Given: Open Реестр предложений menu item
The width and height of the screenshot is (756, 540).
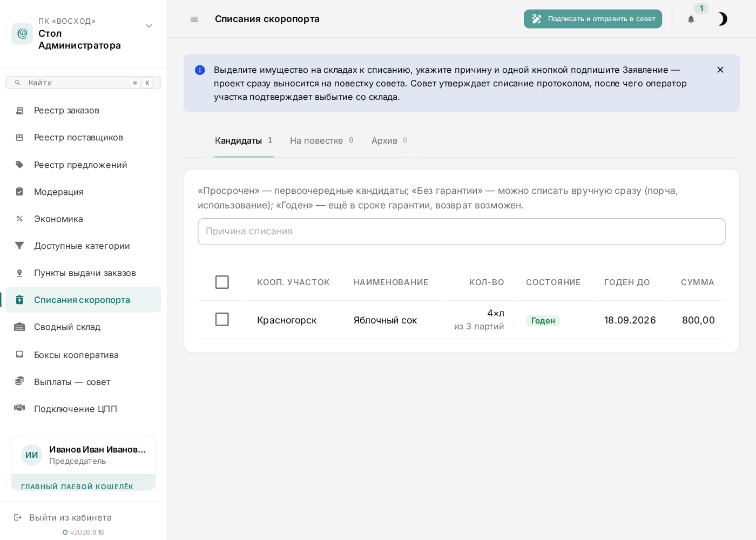Looking at the screenshot, I should pyautogui.click(x=83, y=165).
